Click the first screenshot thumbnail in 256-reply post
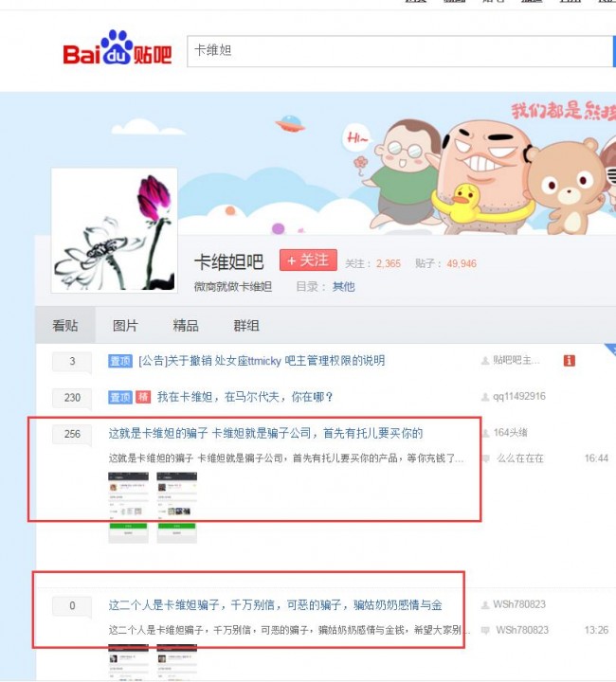This screenshot has width=616, height=682. click(x=128, y=507)
